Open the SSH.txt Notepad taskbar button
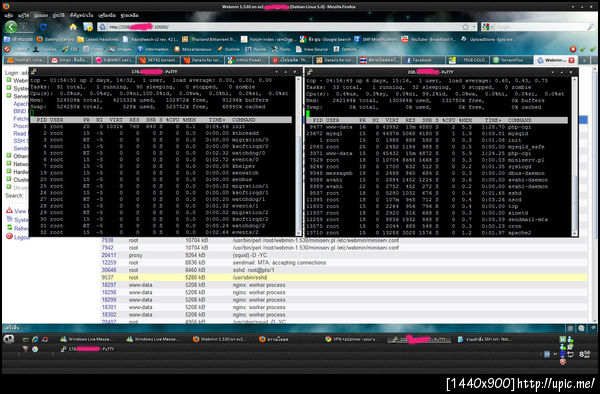 coord(484,339)
